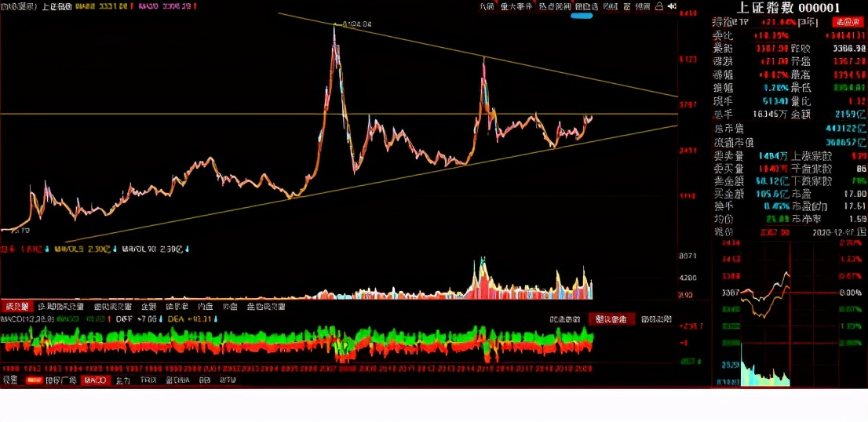Click the padlock icon in the top toolbar
Image resolution: width=868 pixels, height=422 pixels.
[658, 6]
